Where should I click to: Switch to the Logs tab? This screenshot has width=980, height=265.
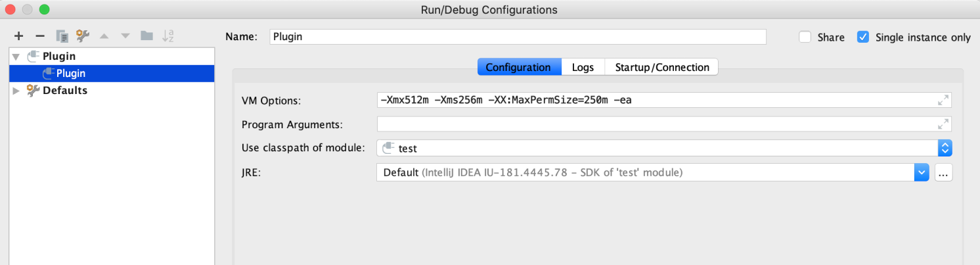click(x=583, y=67)
